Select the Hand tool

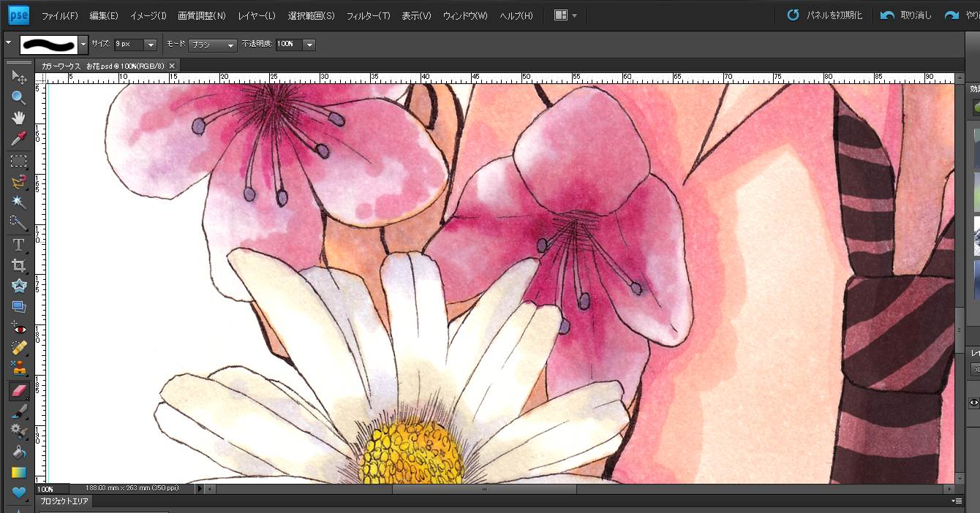click(x=18, y=118)
